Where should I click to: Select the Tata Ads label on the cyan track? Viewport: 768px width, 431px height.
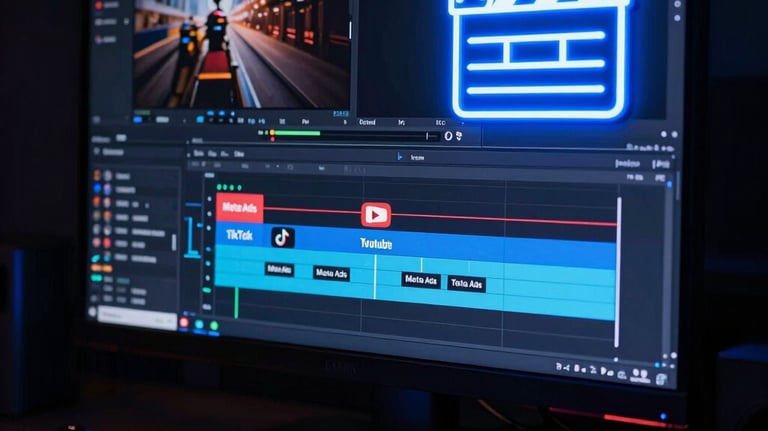(466, 284)
